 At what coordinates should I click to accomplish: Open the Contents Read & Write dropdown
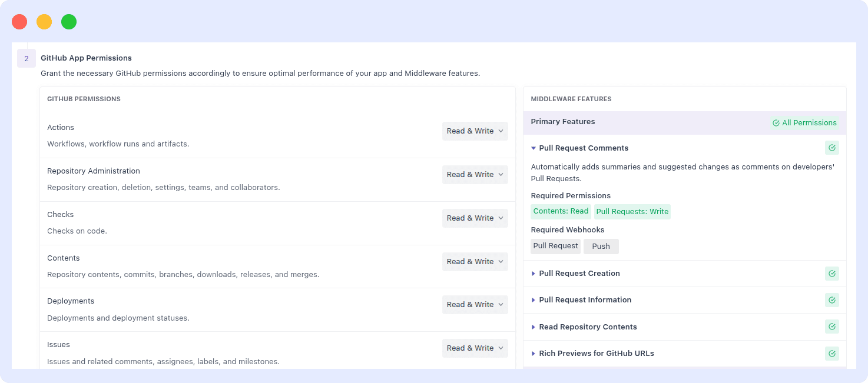[475, 261]
